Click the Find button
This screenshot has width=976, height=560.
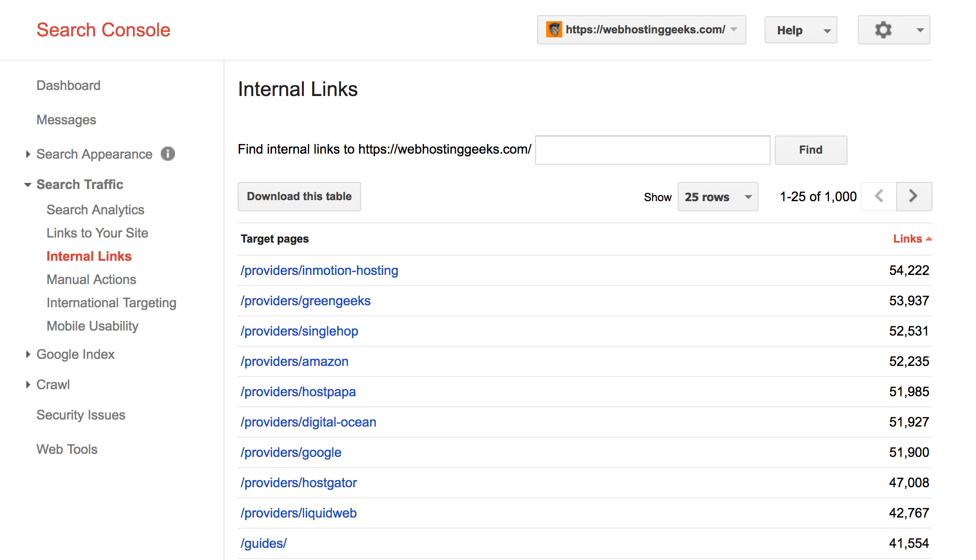[811, 150]
